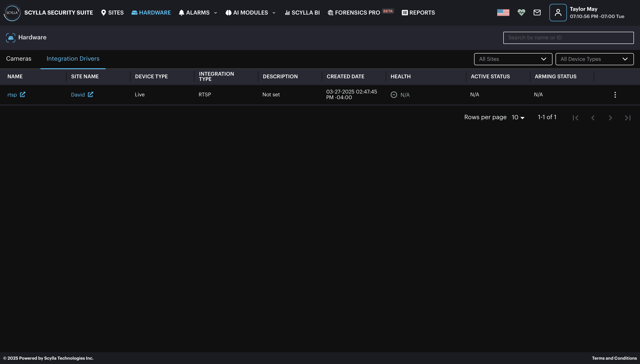This screenshot has width=640, height=364.
Task: Click the Hardware page header icon
Action: 10,38
